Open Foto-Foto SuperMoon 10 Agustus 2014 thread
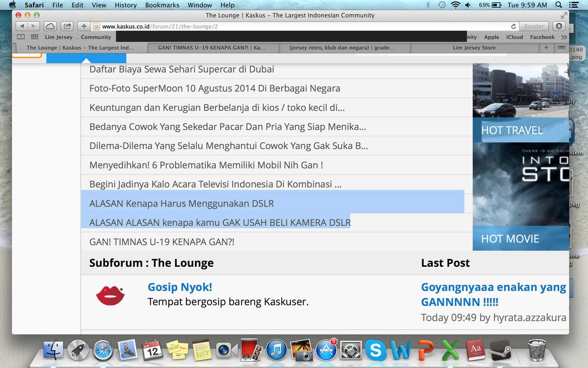588x368 pixels. [215, 88]
